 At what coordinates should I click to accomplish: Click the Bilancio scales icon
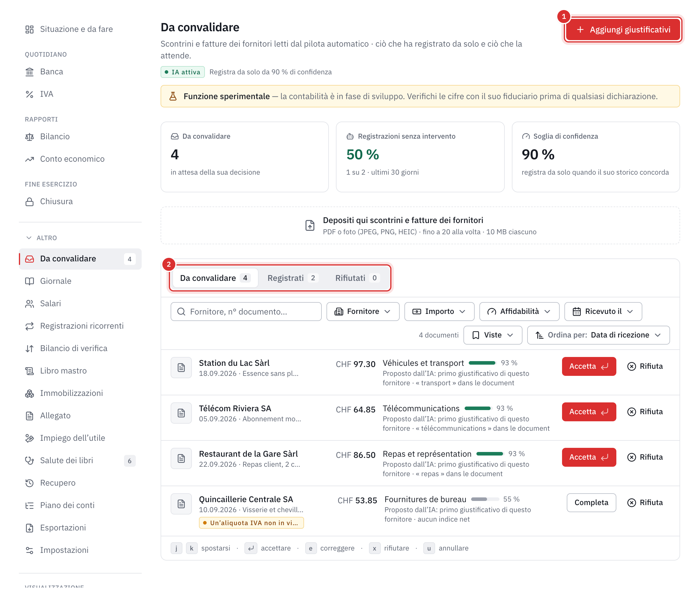pos(30,137)
